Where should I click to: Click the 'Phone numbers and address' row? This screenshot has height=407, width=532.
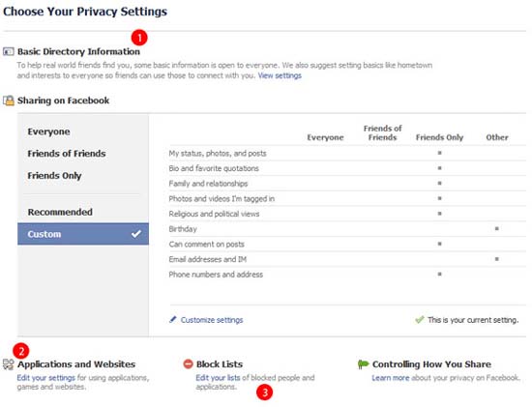coord(347,275)
